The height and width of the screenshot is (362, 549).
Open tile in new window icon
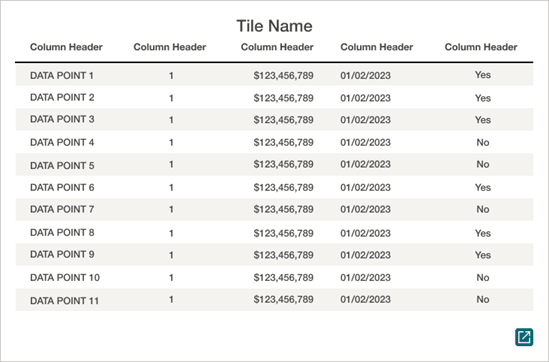point(524,337)
